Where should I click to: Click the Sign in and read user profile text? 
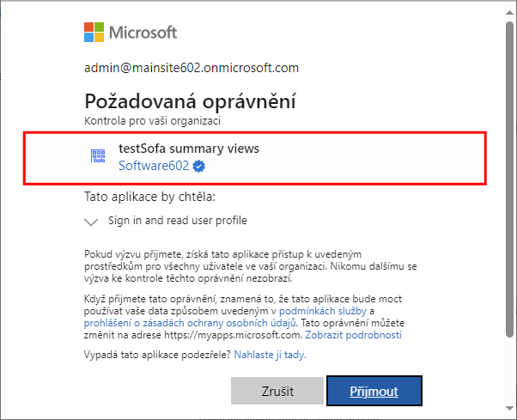click(x=178, y=220)
